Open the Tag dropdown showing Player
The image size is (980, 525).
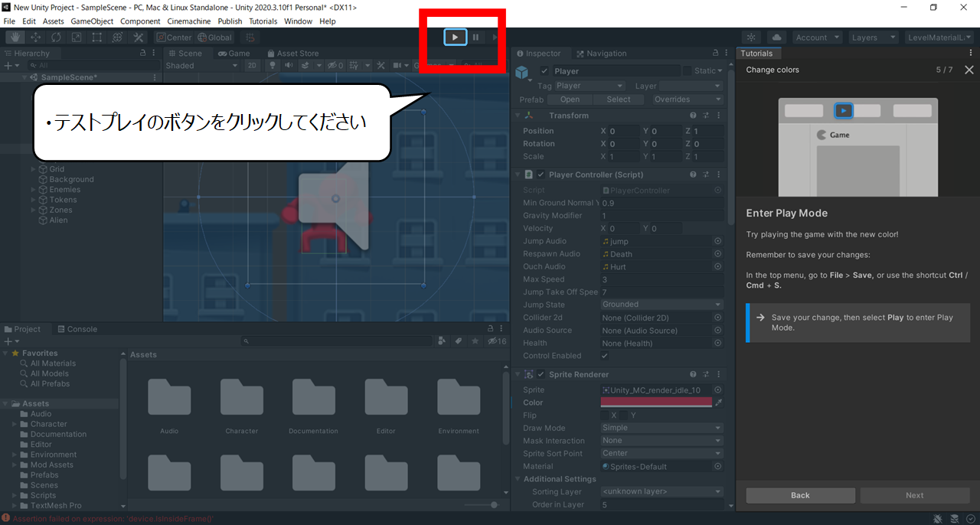[590, 86]
